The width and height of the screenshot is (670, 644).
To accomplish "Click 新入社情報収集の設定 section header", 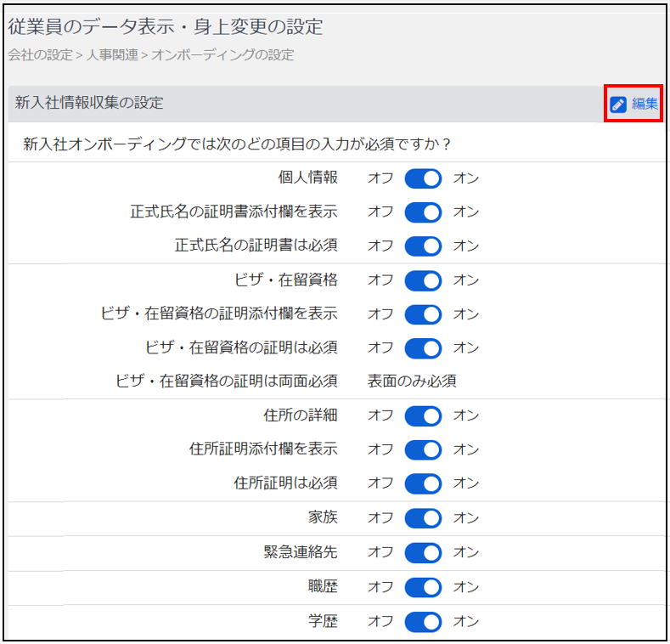I will click(x=89, y=104).
